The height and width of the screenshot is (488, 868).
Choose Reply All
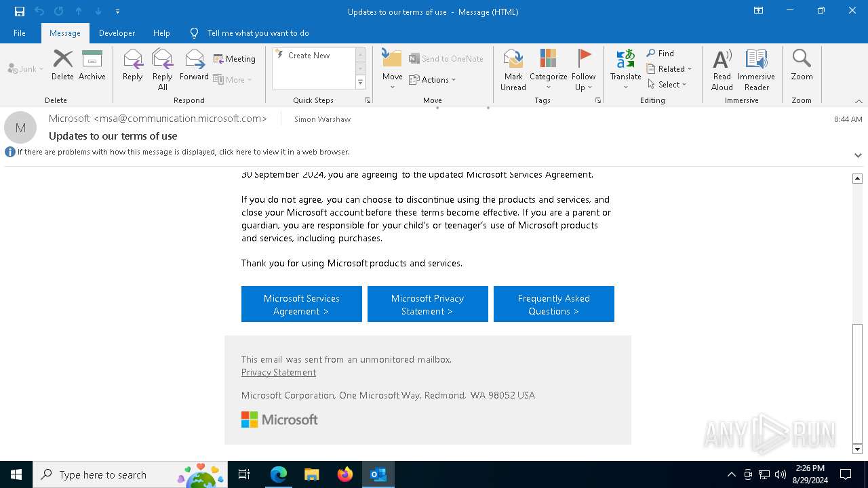(x=163, y=69)
